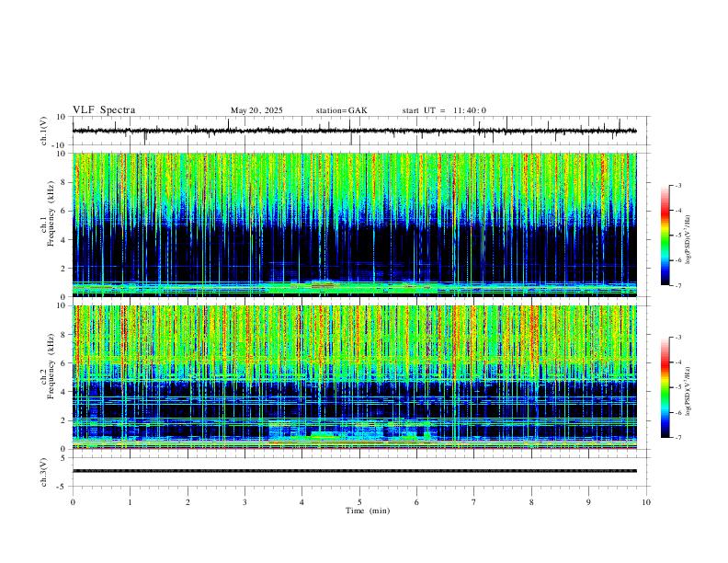The width and height of the screenshot is (728, 563).
Task: Click time axis tick label "9"
Action: (x=588, y=502)
